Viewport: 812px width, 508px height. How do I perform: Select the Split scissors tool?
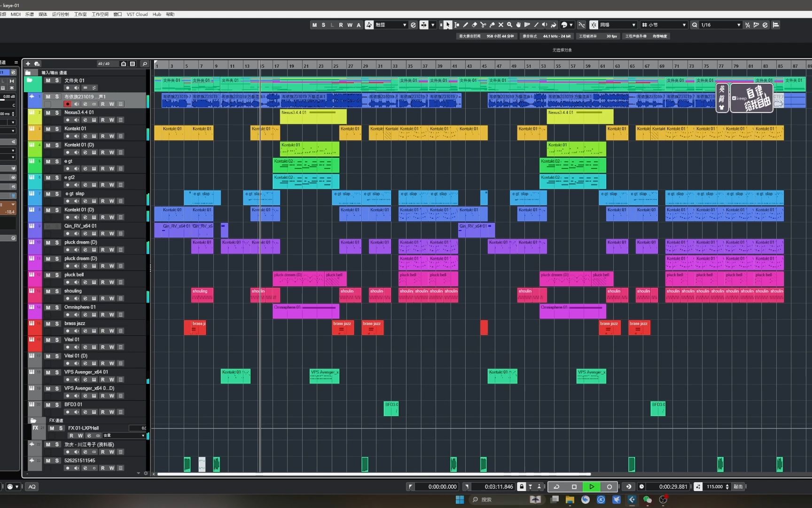click(x=483, y=25)
